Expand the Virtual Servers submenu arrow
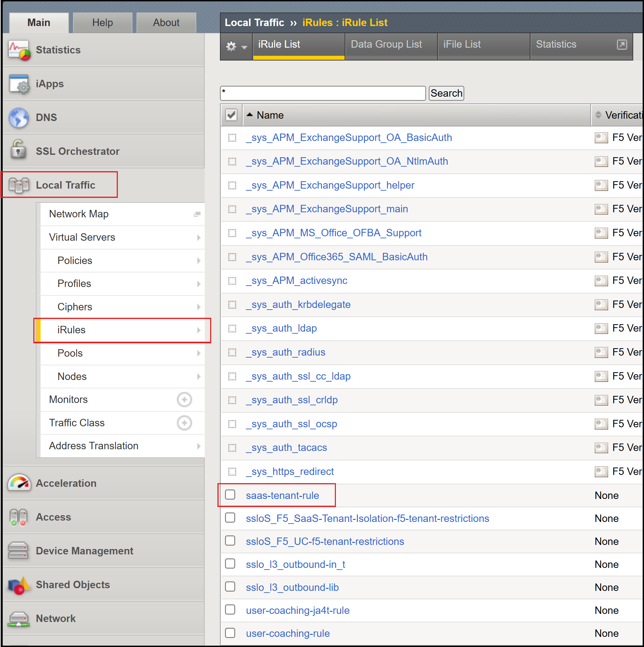This screenshot has height=647, width=644. 199,238
